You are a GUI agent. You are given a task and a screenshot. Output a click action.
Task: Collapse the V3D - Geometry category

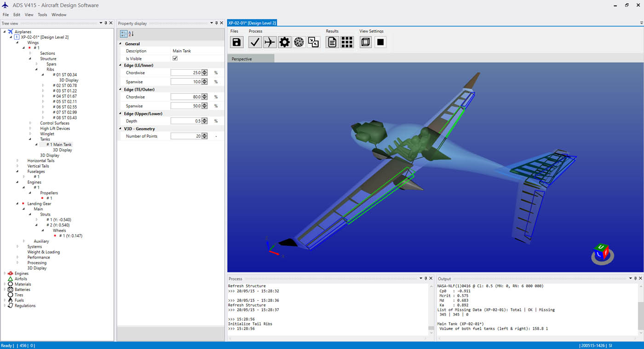point(121,129)
